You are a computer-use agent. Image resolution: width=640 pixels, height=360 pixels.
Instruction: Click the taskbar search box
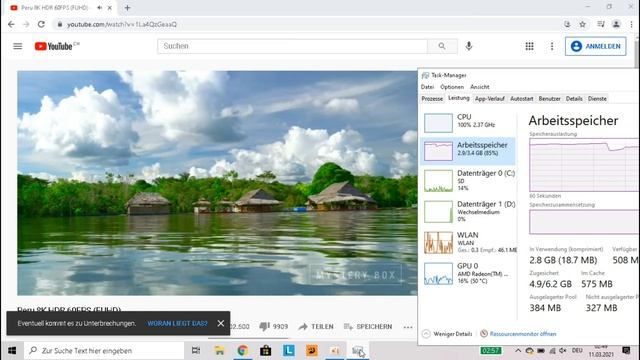click(x=104, y=351)
